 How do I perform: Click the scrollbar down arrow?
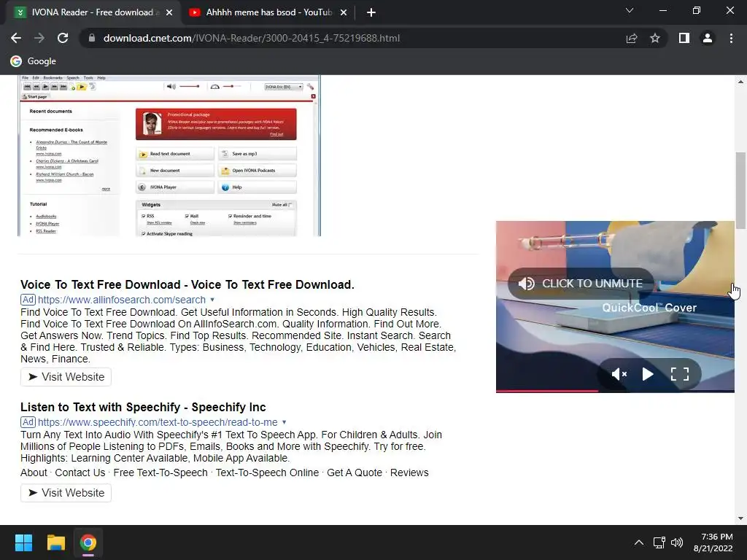point(740,518)
